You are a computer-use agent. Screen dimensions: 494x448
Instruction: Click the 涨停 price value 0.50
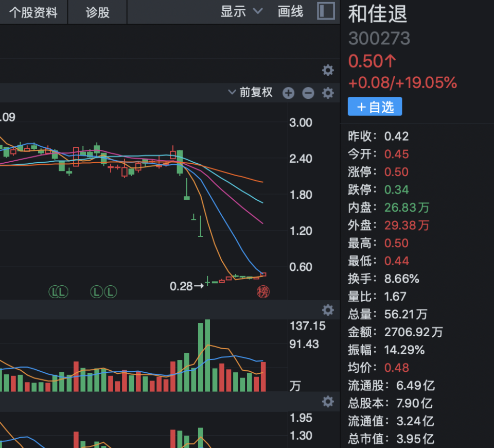396,172
